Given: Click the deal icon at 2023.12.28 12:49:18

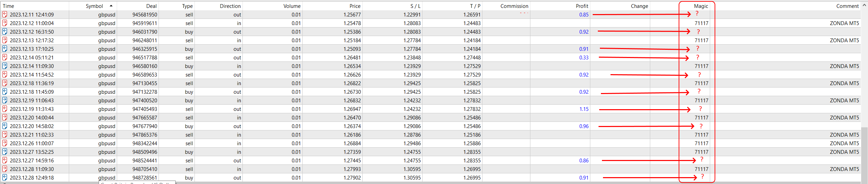Looking at the screenshot, I should (5, 177).
